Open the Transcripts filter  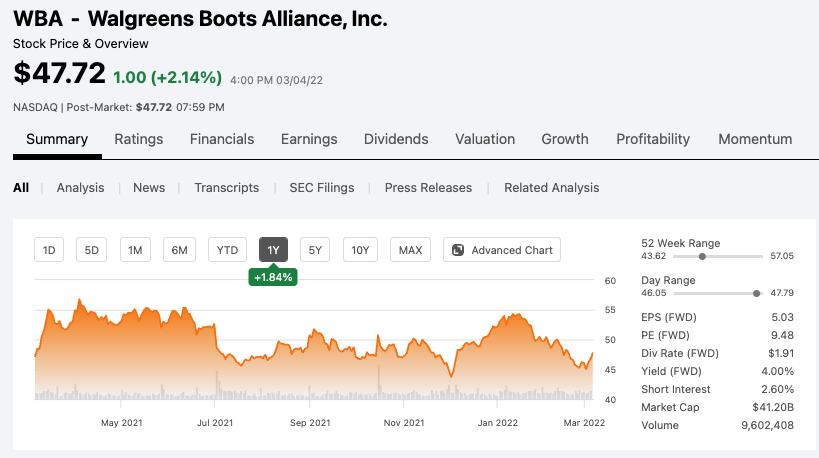227,187
